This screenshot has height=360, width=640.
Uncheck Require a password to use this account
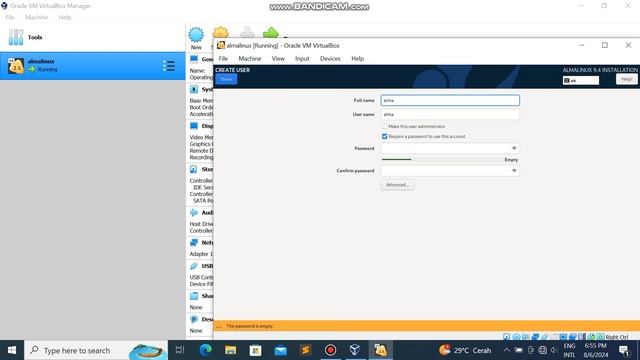384,136
